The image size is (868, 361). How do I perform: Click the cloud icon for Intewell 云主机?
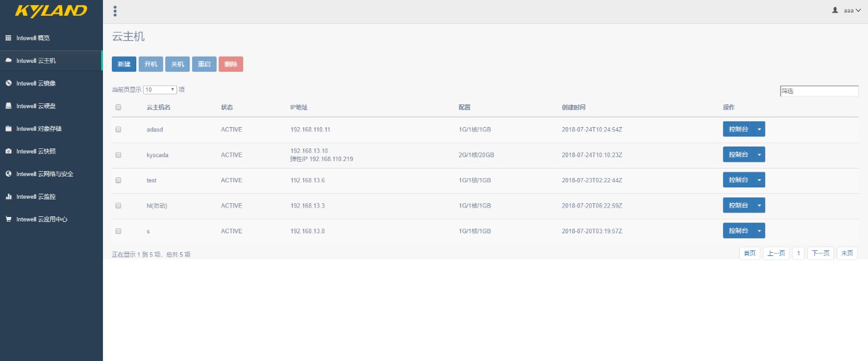(8, 61)
